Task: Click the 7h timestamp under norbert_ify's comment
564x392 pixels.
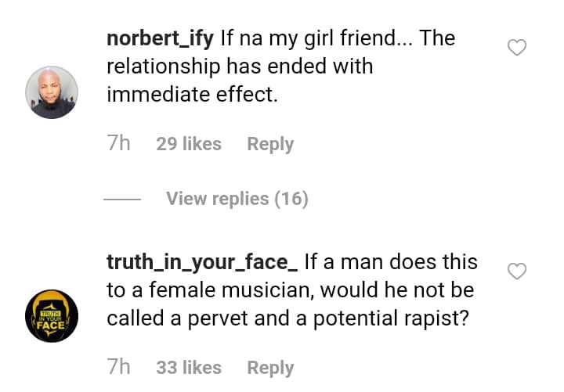Action: point(118,144)
